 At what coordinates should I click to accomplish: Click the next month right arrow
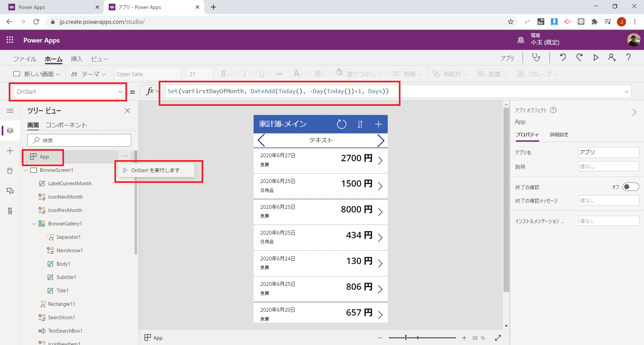click(x=380, y=140)
